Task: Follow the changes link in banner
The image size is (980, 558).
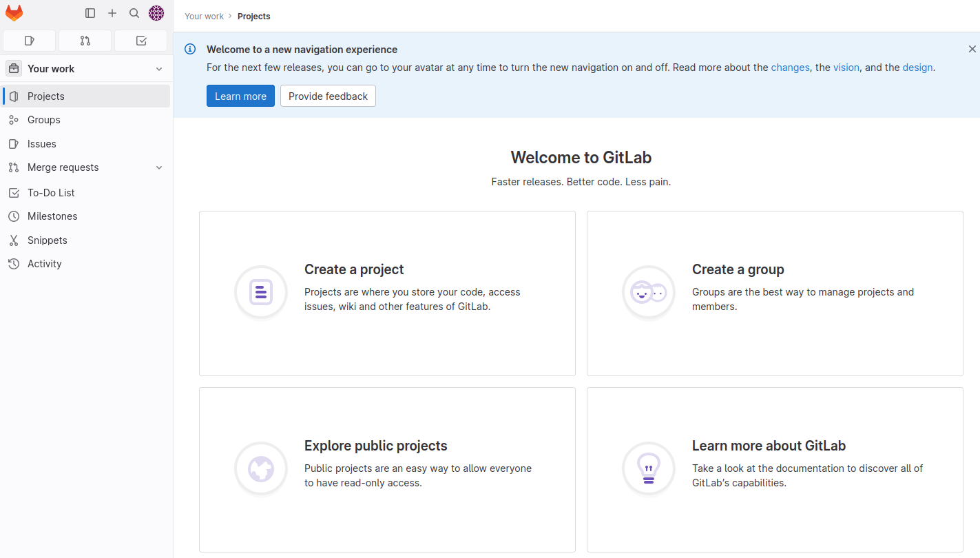Action: point(790,68)
